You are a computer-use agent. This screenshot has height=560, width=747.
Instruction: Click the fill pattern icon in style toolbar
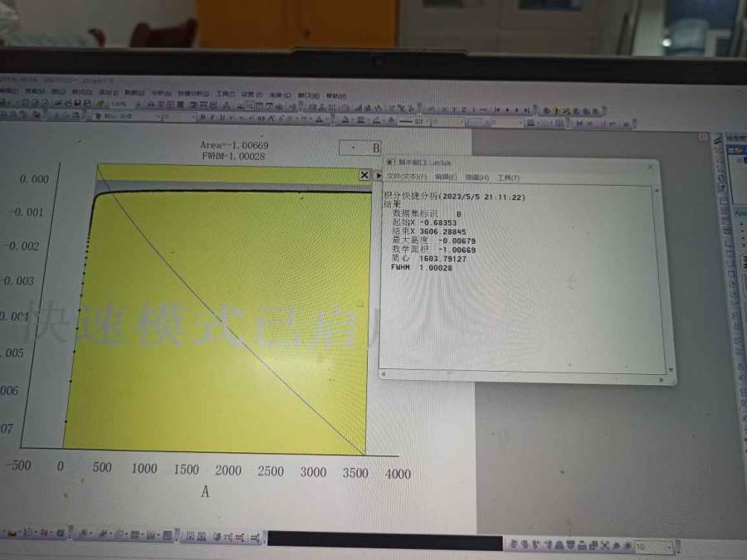point(530,123)
